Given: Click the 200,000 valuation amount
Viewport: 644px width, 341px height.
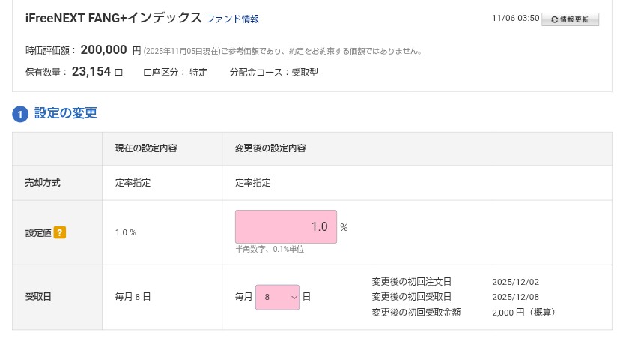Looking at the screenshot, I should click(x=103, y=50).
